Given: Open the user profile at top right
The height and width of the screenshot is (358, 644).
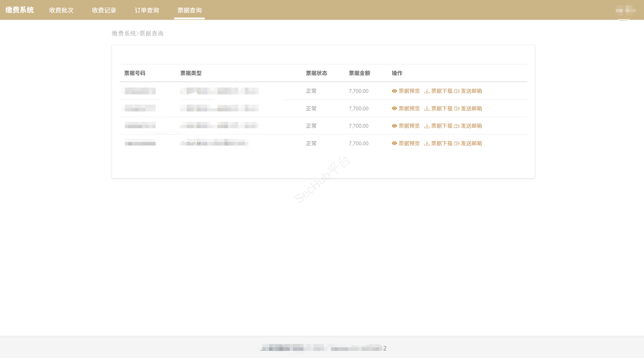Looking at the screenshot, I should (x=625, y=10).
